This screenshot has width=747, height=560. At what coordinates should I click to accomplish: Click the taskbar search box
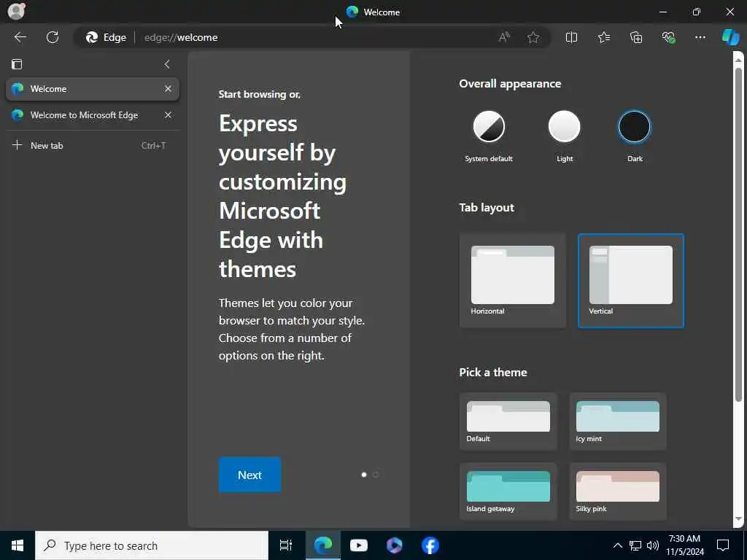152,545
